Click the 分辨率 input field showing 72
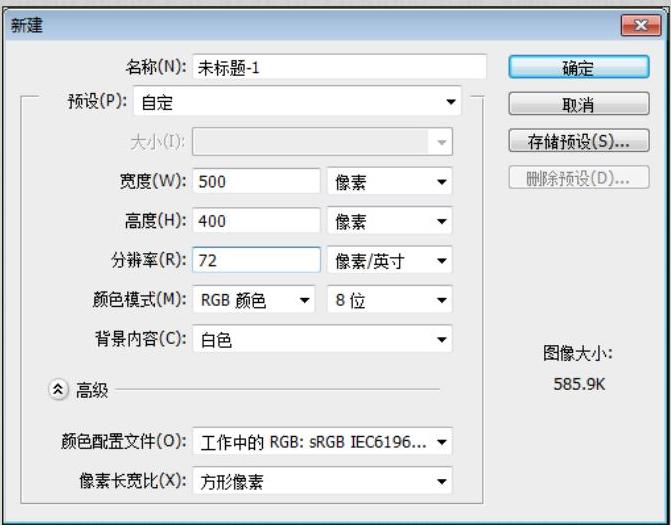The height and width of the screenshot is (525, 671). pos(256,260)
